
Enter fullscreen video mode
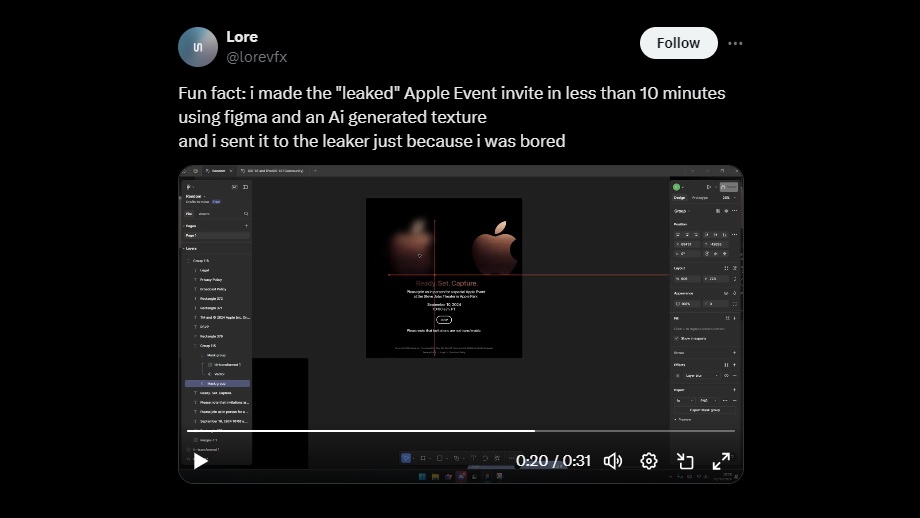coord(721,461)
